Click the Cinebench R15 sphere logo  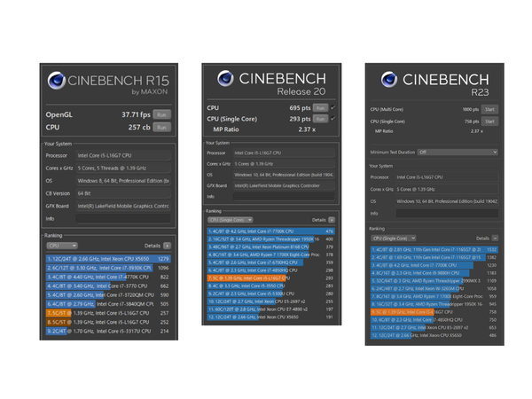point(57,81)
